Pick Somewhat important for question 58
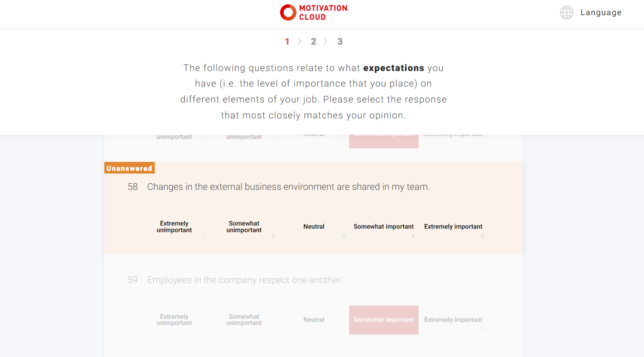644x357 pixels. tap(384, 227)
